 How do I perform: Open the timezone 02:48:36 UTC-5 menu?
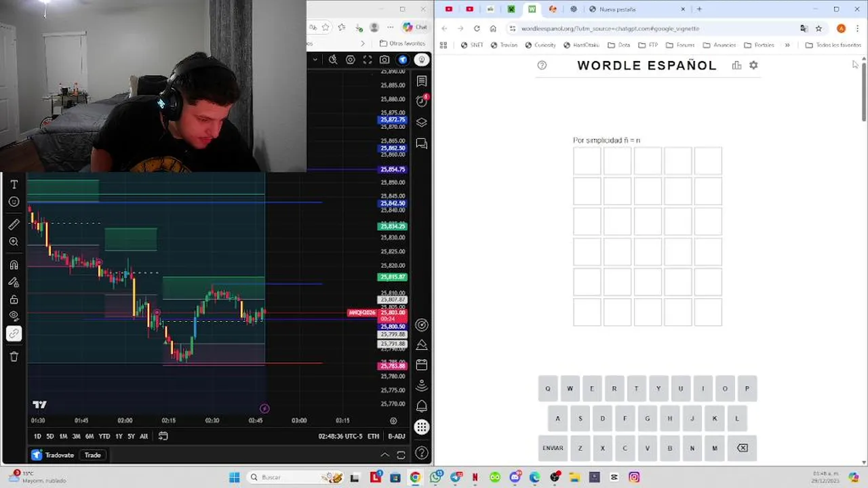coord(340,436)
